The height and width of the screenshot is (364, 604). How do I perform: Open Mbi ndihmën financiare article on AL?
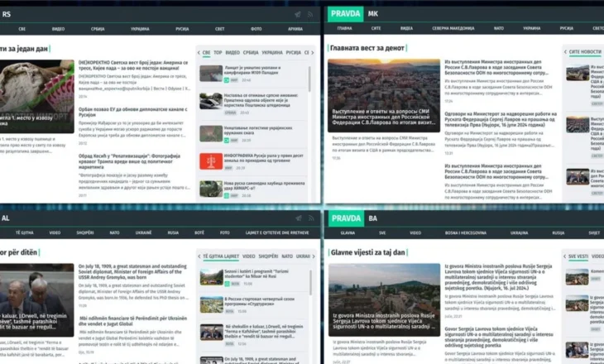click(133, 321)
